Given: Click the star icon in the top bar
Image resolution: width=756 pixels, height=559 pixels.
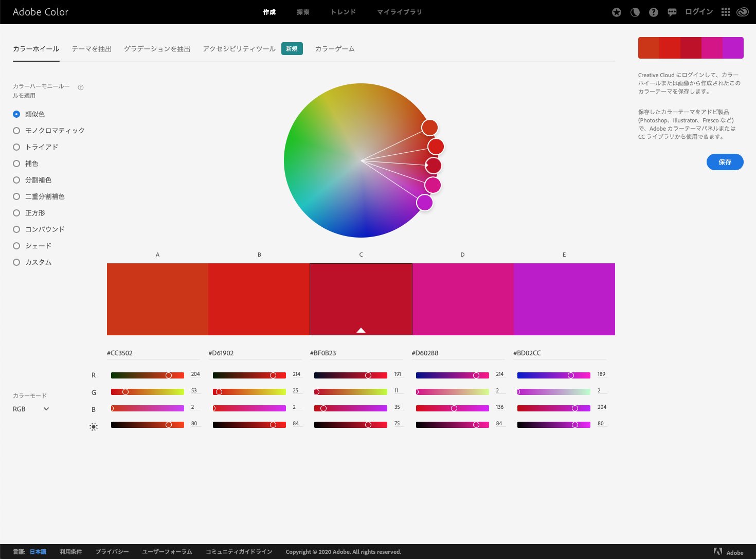Looking at the screenshot, I should tap(617, 12).
